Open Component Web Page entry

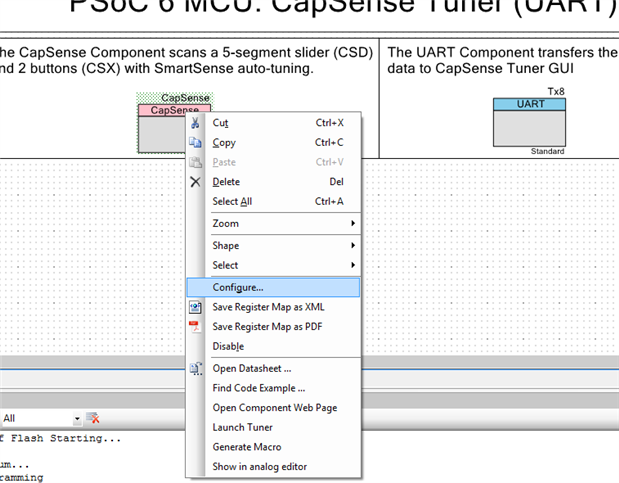click(274, 408)
